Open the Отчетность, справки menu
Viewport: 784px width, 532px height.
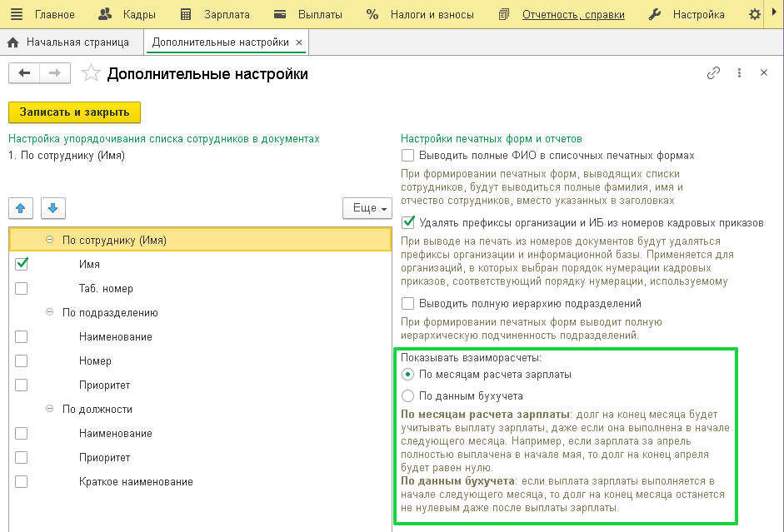573,14
